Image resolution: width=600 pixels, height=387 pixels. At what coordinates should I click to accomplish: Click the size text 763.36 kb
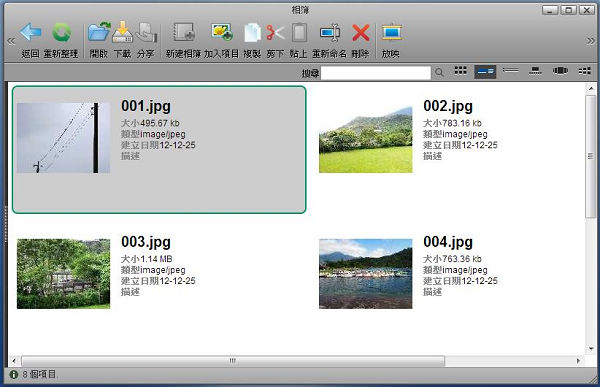462,259
